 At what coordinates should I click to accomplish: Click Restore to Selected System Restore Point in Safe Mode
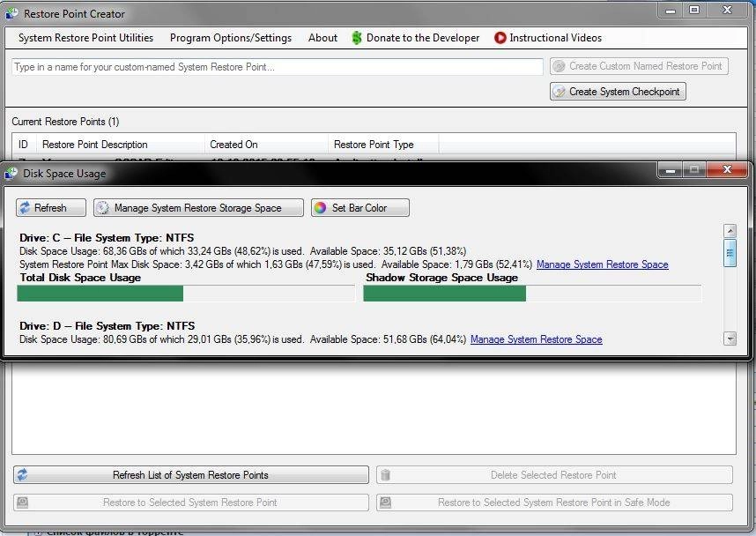(x=554, y=502)
